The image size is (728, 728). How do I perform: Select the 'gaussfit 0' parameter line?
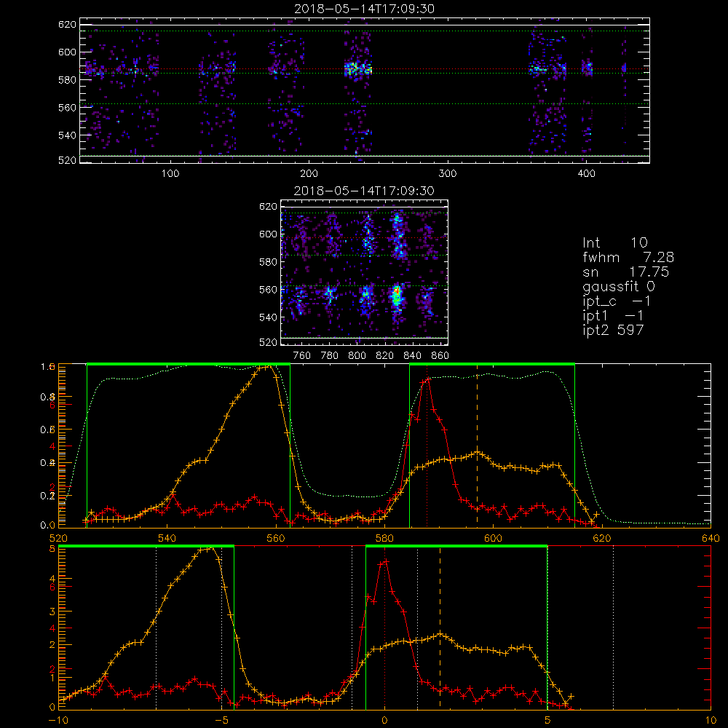tap(619, 286)
